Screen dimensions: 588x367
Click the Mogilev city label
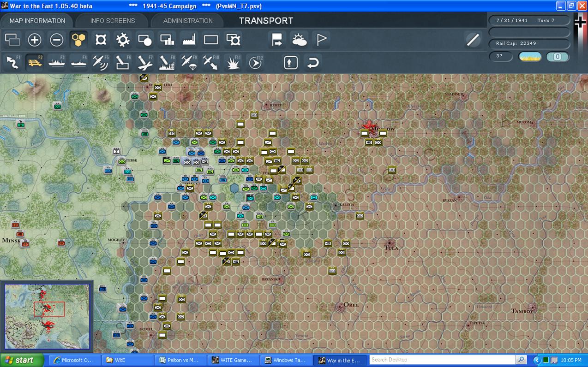116,240
